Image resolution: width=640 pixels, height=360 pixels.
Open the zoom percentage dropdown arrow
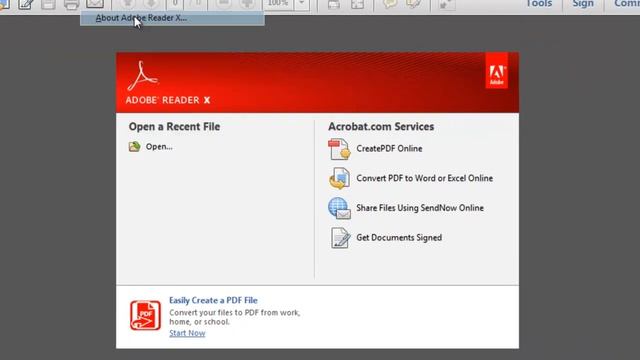click(x=302, y=4)
